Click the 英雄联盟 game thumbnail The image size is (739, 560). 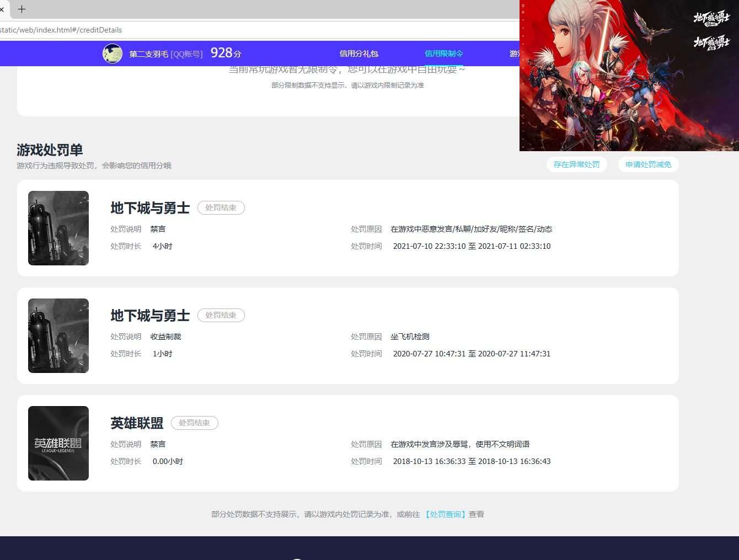pyautogui.click(x=58, y=443)
